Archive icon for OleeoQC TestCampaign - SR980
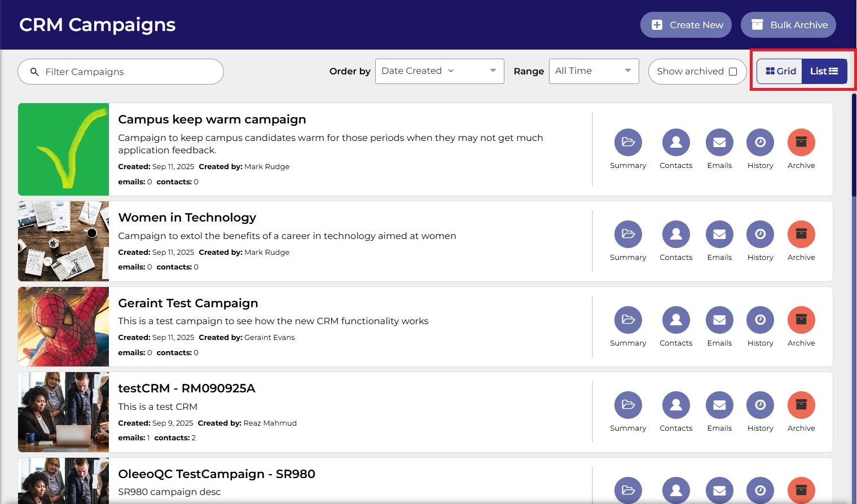The image size is (857, 504). 801,490
